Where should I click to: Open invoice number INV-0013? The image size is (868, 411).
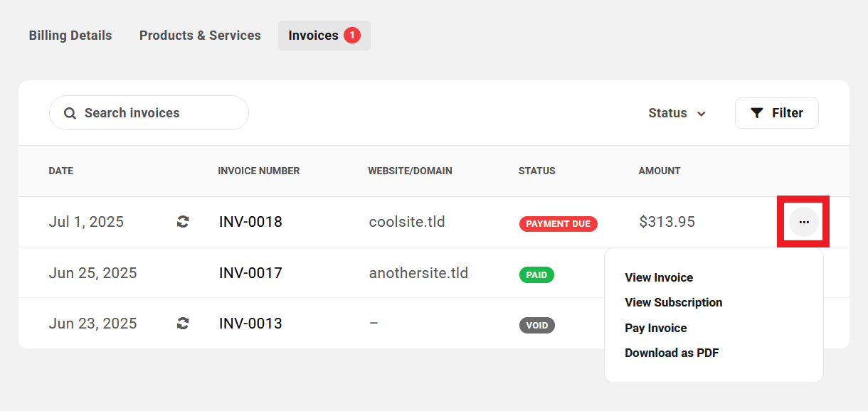(250, 324)
